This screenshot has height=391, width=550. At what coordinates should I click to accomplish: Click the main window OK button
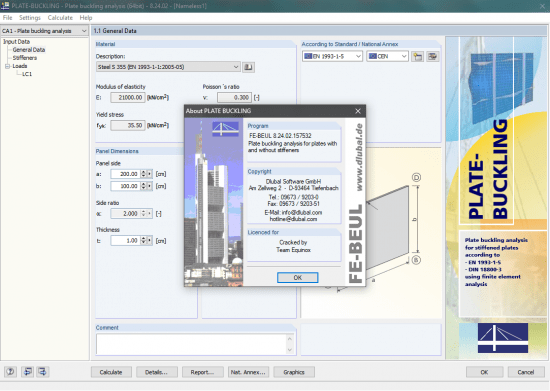tap(484, 372)
